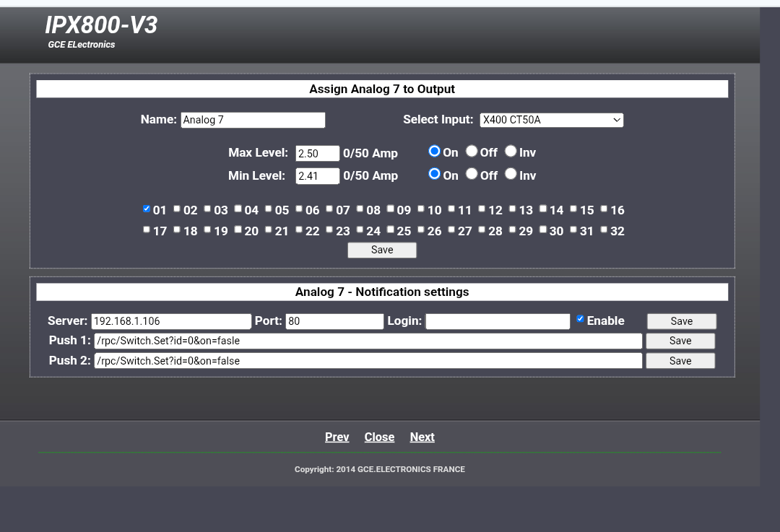
Task: Check output 13 checkbox
Action: [512, 209]
